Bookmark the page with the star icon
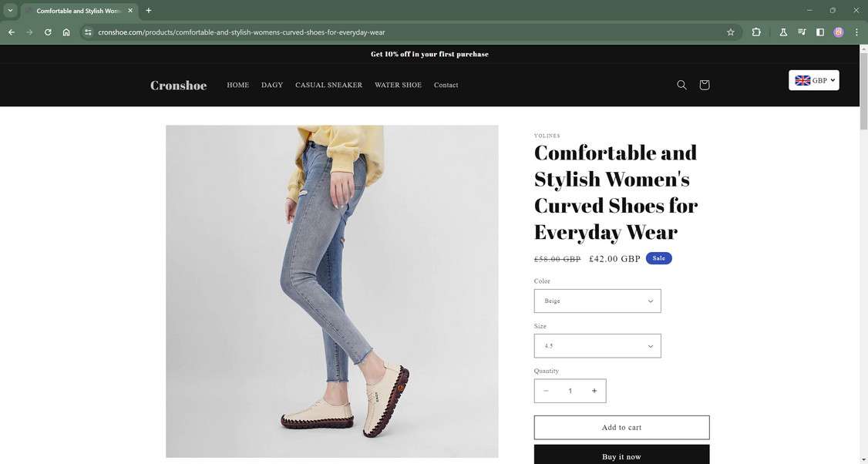This screenshot has height=464, width=868. click(x=729, y=32)
